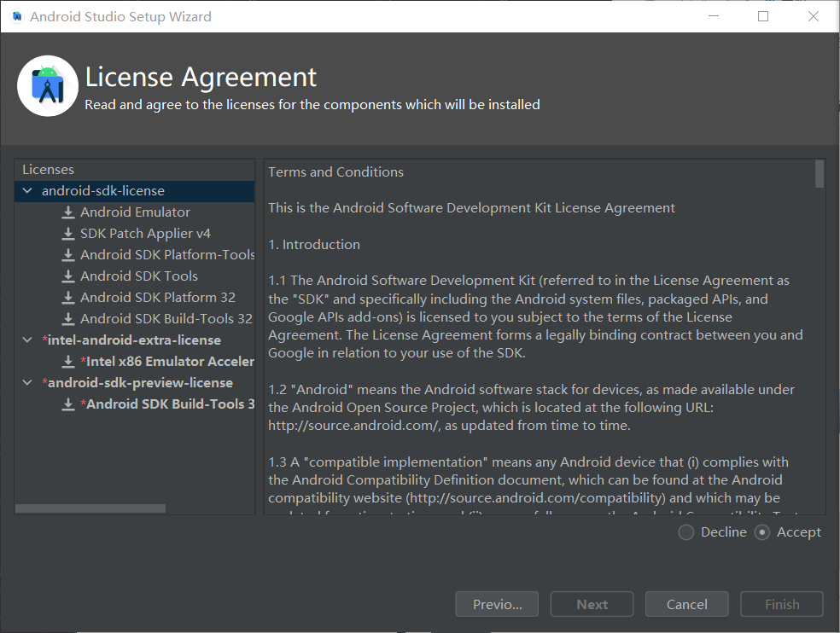
Task: Select the intel-android-extra-license row
Action: tap(135, 340)
